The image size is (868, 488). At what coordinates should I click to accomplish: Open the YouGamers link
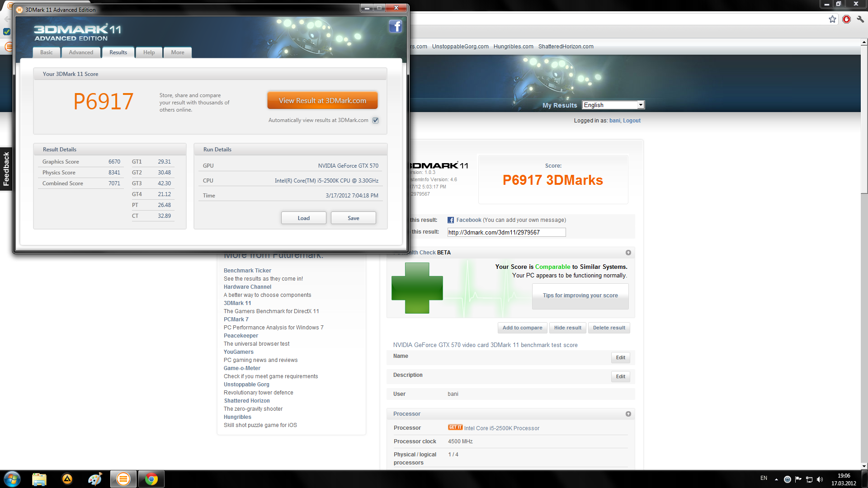[239, 352]
